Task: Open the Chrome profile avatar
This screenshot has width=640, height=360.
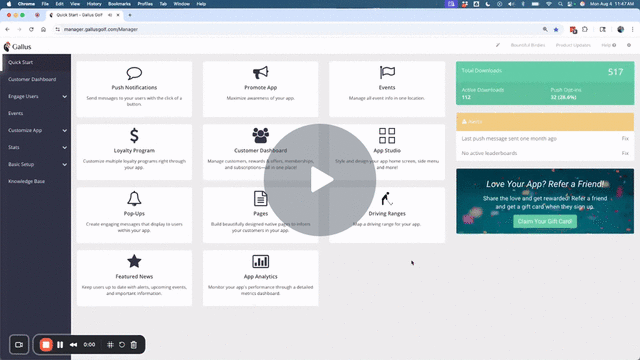Action: pos(620,29)
